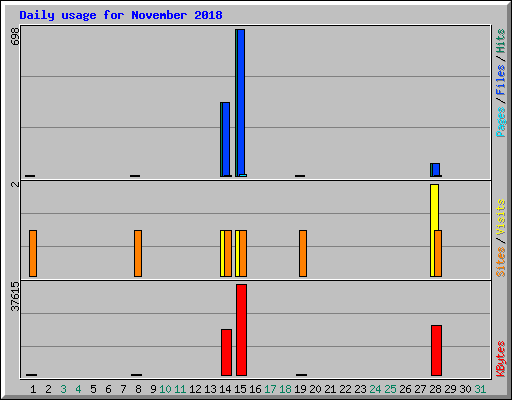Image resolution: width=512 pixels, height=400 pixels.
Task: Click day label 22 on the axis
Action: (345, 389)
